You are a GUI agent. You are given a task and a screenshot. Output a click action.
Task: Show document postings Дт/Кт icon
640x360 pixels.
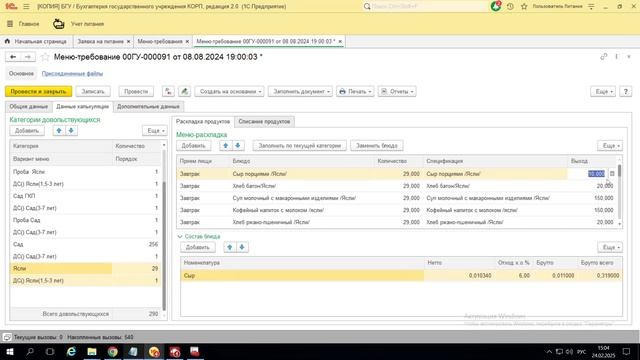[x=168, y=91]
